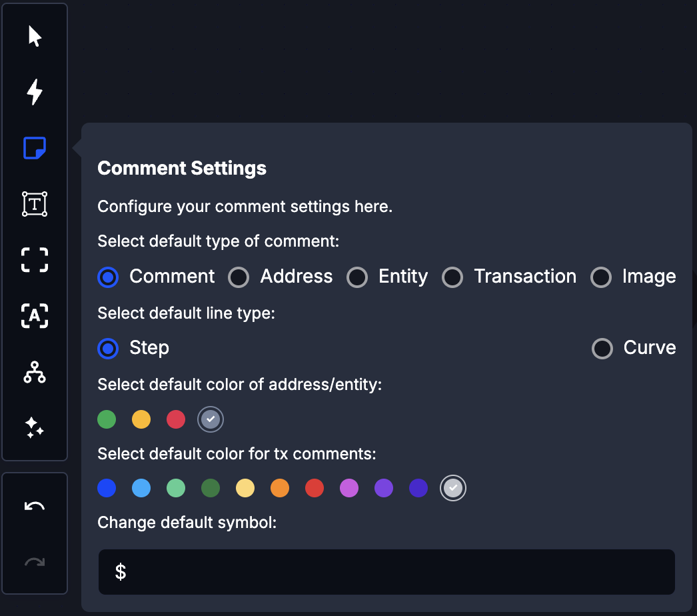Select the arrow selection tool
Viewport: 697px width, 616px height.
click(35, 37)
